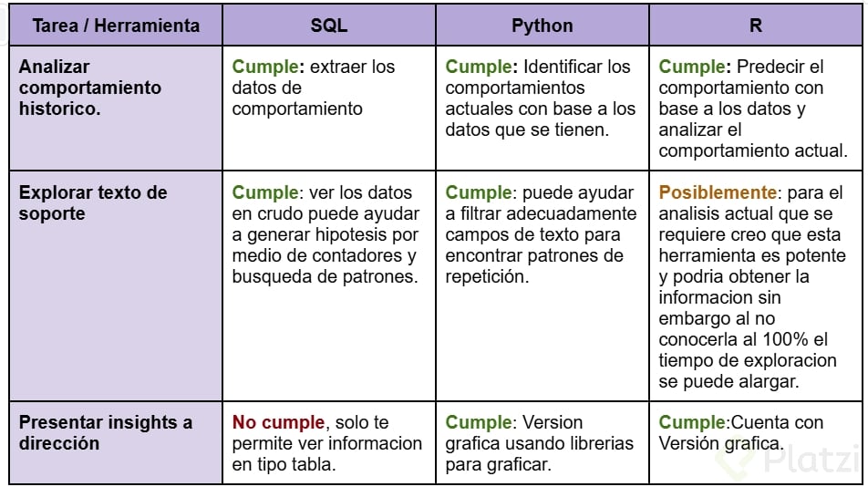
Task: Click the Python cell about filtering text fields
Action: click(x=541, y=234)
